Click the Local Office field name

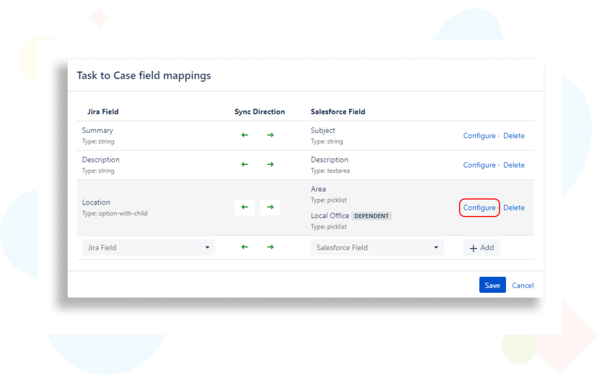[330, 216]
